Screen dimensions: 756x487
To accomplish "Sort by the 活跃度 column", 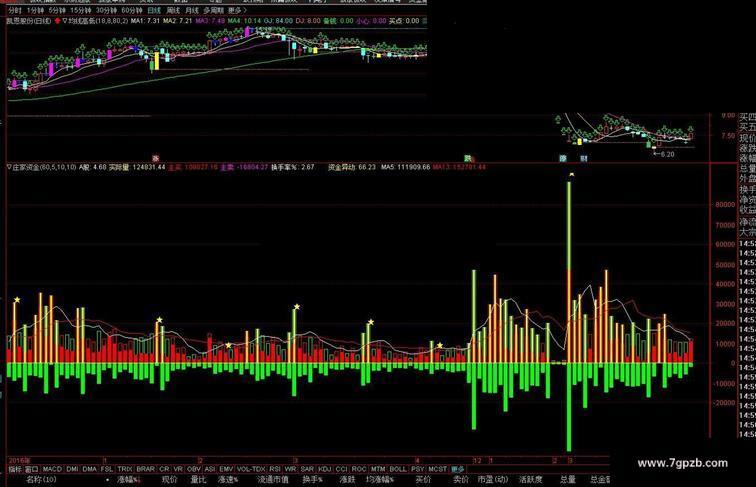I will click(x=531, y=480).
